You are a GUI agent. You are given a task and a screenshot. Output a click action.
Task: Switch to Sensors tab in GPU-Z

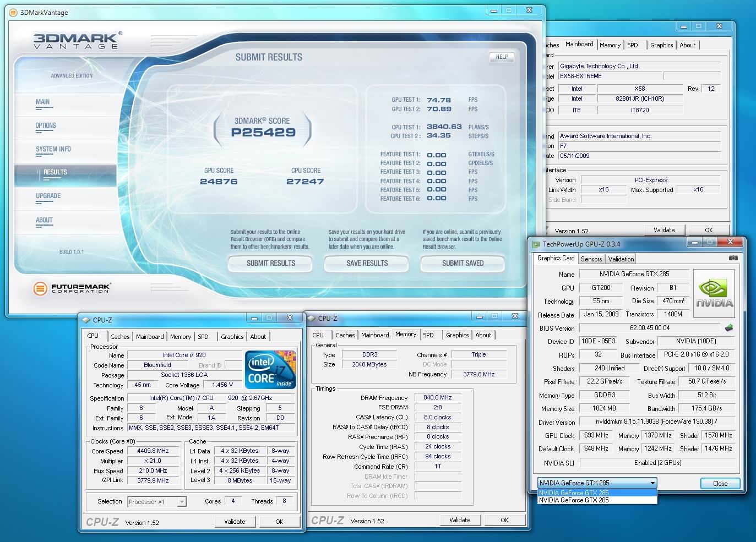click(x=591, y=259)
